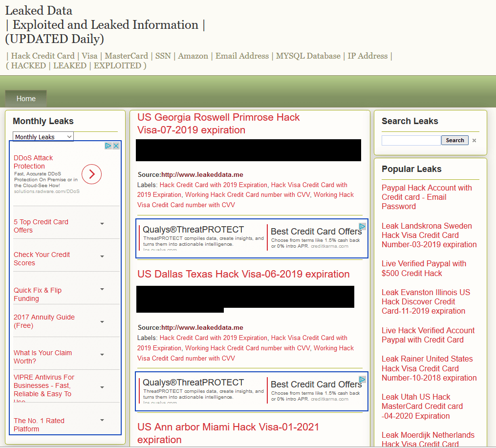Open the Home navigation tab
The image size is (496, 448).
pyautogui.click(x=26, y=99)
